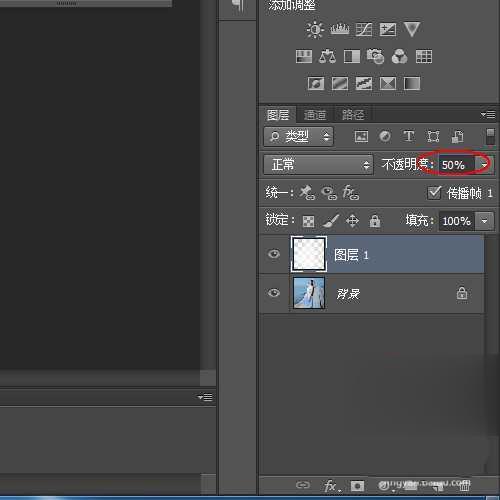The height and width of the screenshot is (500, 500).
Task: Hide 图层 1 layer visibility
Action: pos(274,254)
